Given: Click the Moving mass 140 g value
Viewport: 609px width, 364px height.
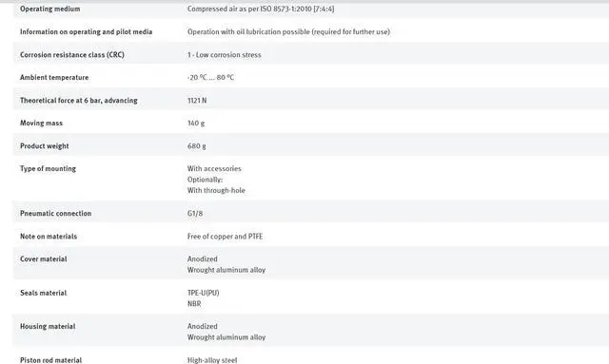Looking at the screenshot, I should point(196,123).
